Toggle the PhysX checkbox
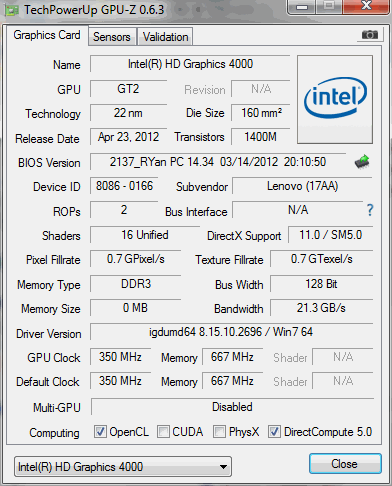This screenshot has width=392, height=486. click(219, 431)
